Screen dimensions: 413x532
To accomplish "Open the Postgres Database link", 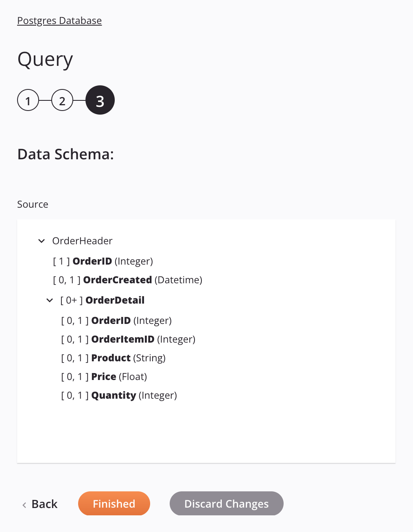I will [59, 20].
